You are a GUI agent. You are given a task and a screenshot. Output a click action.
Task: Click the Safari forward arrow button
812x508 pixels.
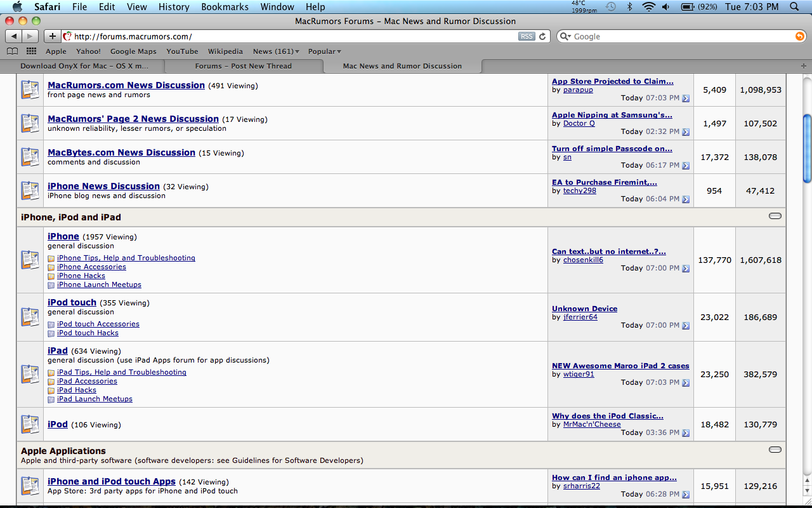pyautogui.click(x=30, y=36)
